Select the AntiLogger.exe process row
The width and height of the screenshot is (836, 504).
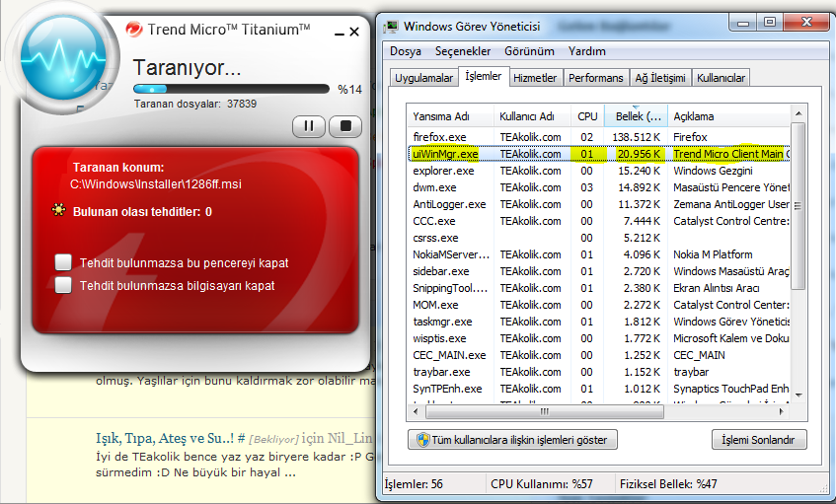(x=599, y=204)
